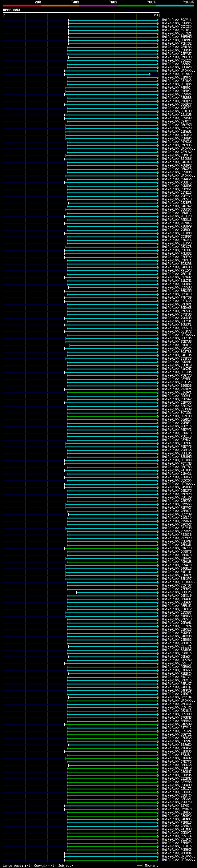Open hit UniRef100_C2U172
This screenshot has height=868, width=197.
(x=177, y=789)
